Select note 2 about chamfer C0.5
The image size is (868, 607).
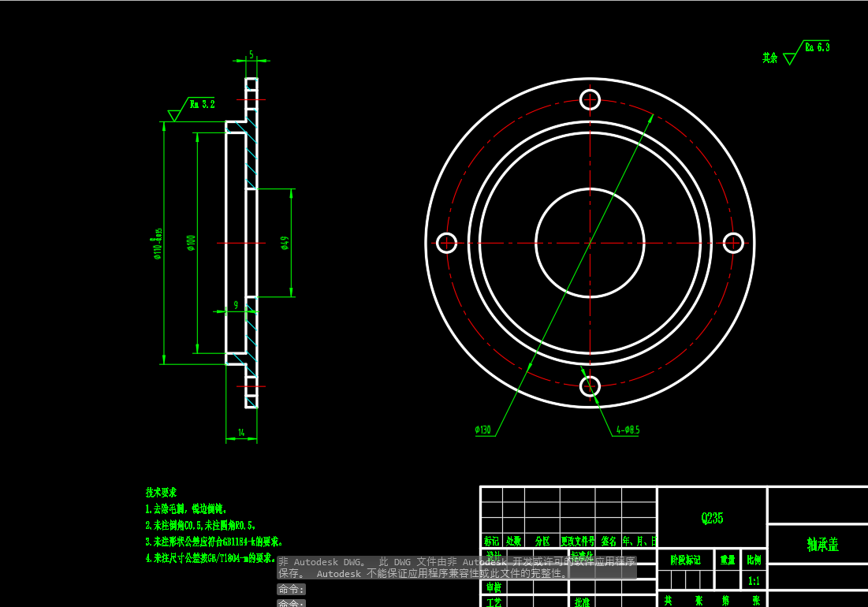click(x=200, y=526)
